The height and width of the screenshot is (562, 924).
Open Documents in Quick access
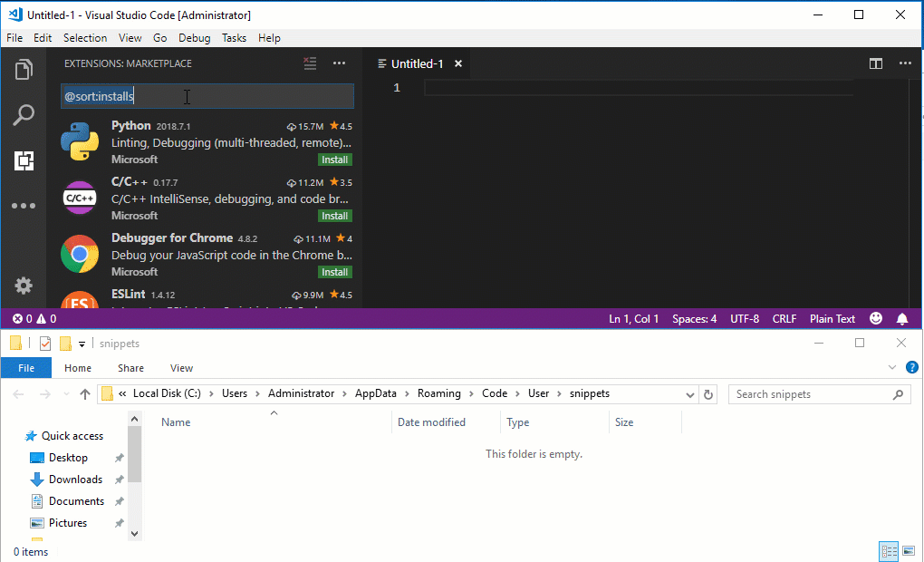(76, 501)
